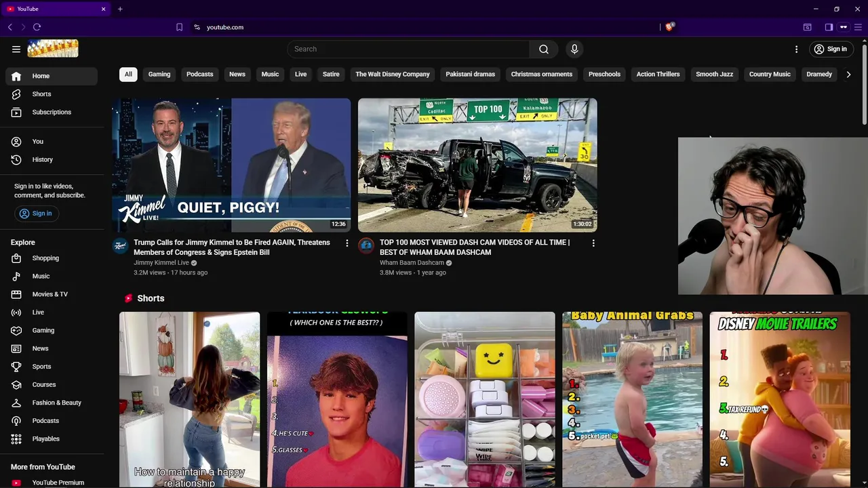
Task: Go back in browser history
Action: [x=10, y=27]
